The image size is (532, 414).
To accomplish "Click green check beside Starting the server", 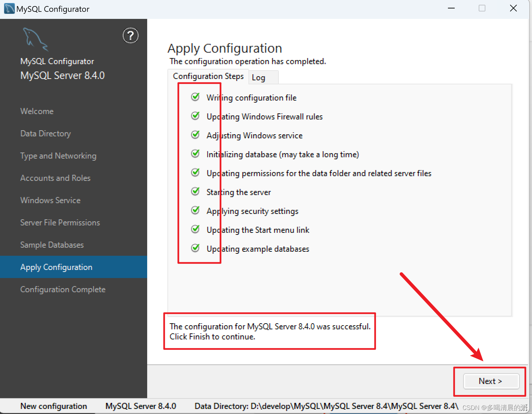I will click(195, 192).
